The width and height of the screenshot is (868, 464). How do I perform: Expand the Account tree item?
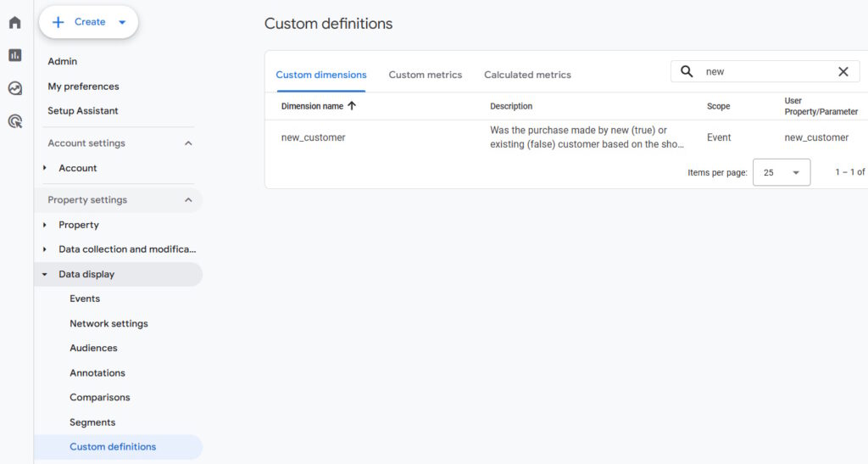45,168
